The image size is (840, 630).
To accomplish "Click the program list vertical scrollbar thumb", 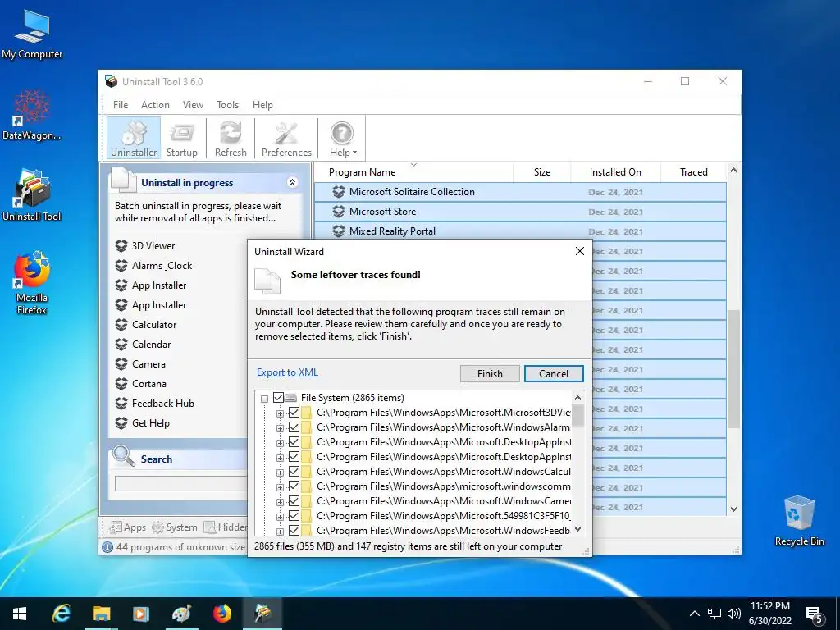I will (733, 368).
